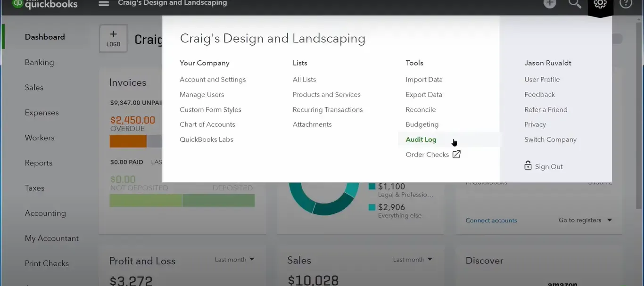The height and width of the screenshot is (286, 644).
Task: Open Budgeting tool
Action: click(x=422, y=124)
